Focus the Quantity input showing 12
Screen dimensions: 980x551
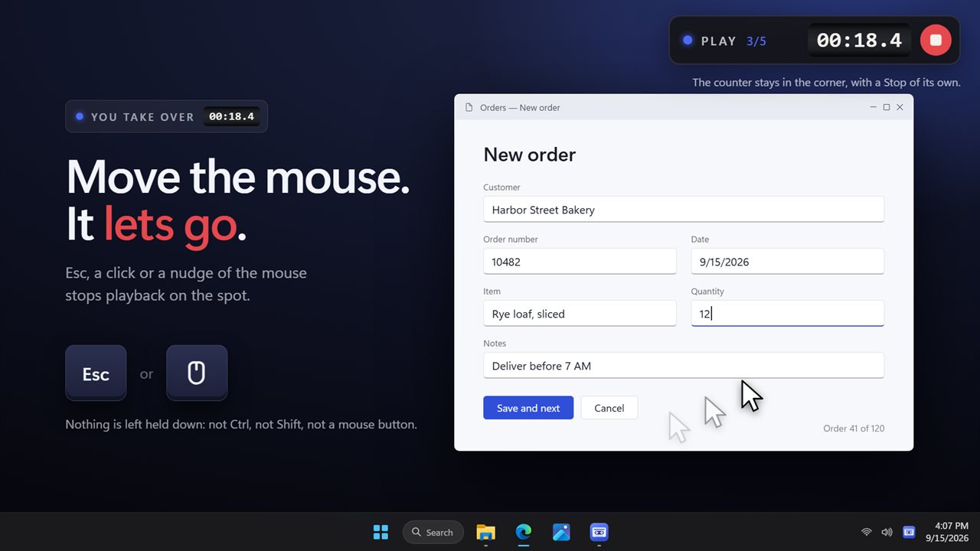(x=787, y=314)
